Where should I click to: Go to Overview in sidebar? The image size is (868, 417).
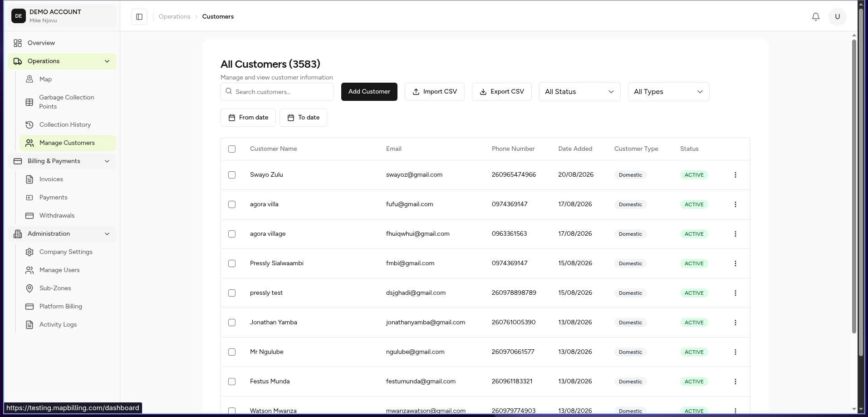tap(62, 43)
